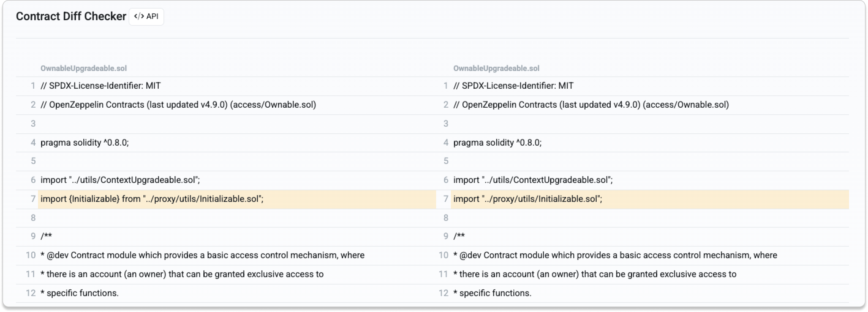
Task: Click the right pane @dev Contract module line
Action: point(615,255)
